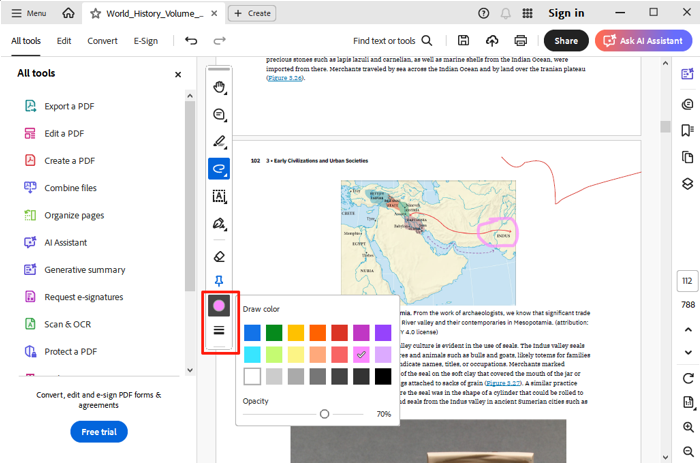Viewport: 700px width, 463px height.
Task: Open the Figure 3.27 link
Action: 503,383
